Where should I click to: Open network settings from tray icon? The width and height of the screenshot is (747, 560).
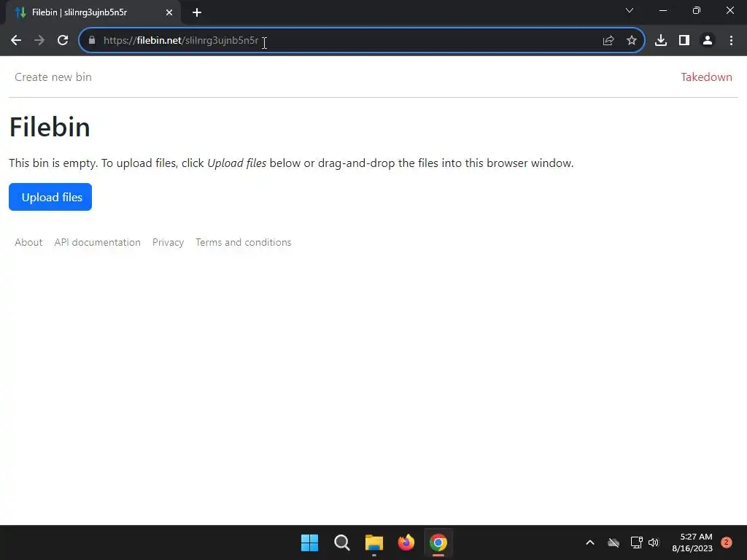[636, 542]
